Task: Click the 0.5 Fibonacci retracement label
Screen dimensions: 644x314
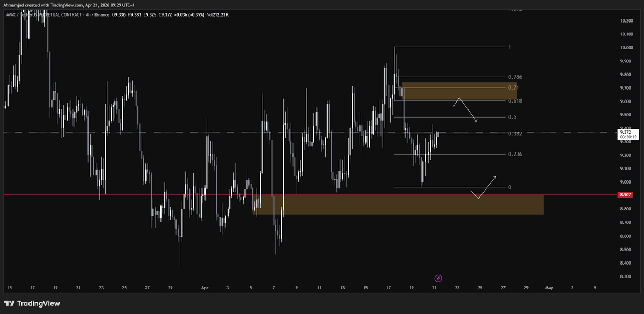Action: click(x=512, y=117)
